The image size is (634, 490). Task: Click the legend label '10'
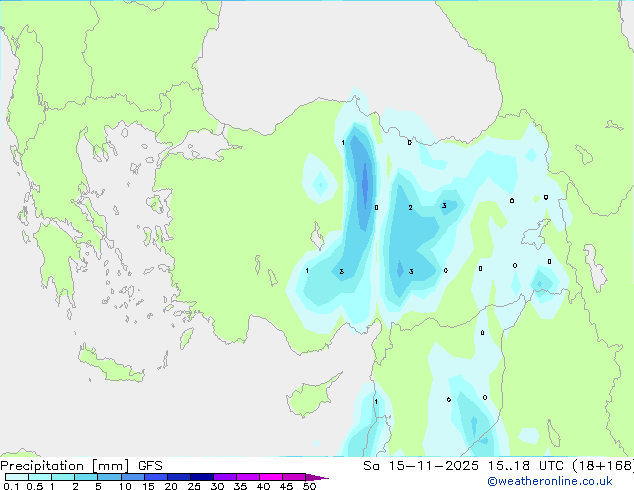click(x=125, y=486)
